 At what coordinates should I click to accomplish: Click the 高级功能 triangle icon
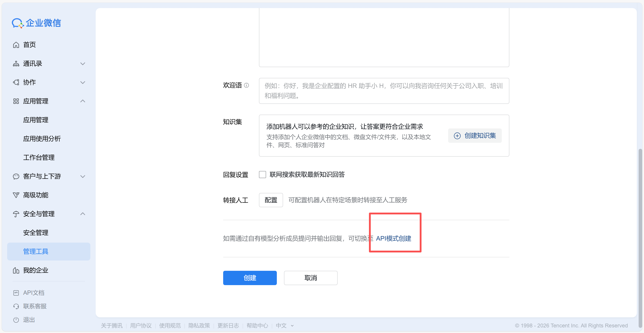(x=16, y=195)
